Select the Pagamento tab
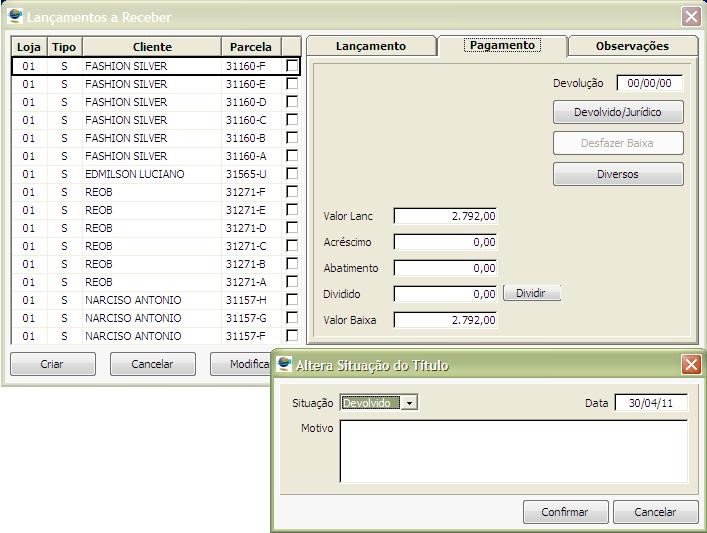The height and width of the screenshot is (533, 707). [x=502, y=46]
